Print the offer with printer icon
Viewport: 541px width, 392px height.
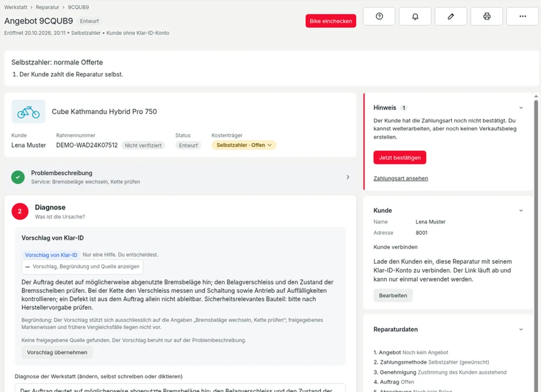[487, 16]
